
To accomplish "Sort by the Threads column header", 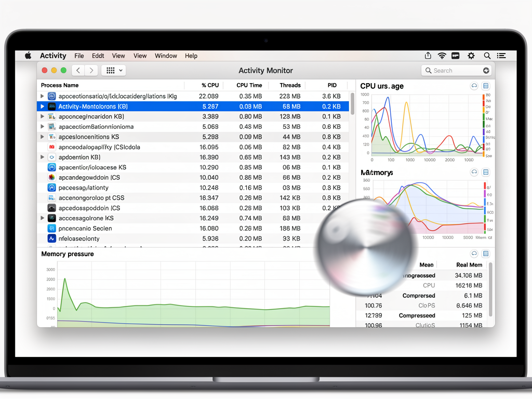I will 290,85.
